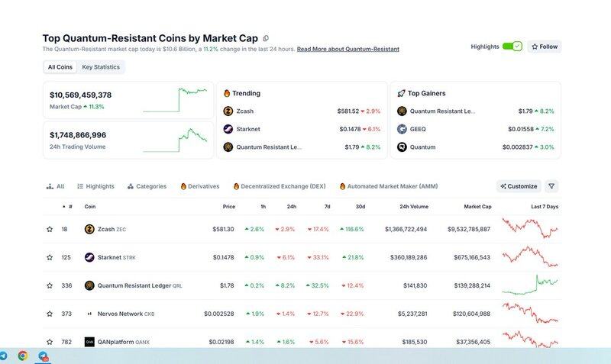
Task: Switch to the Key Statistics tab
Action: click(x=101, y=67)
